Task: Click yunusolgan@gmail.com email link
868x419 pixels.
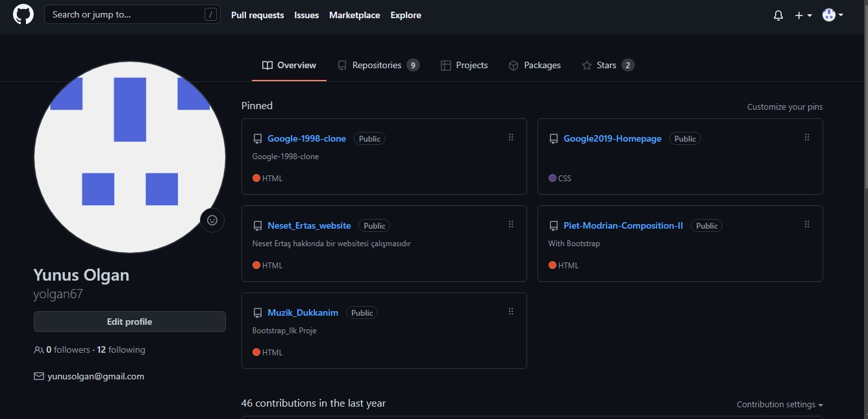Action: pos(96,376)
